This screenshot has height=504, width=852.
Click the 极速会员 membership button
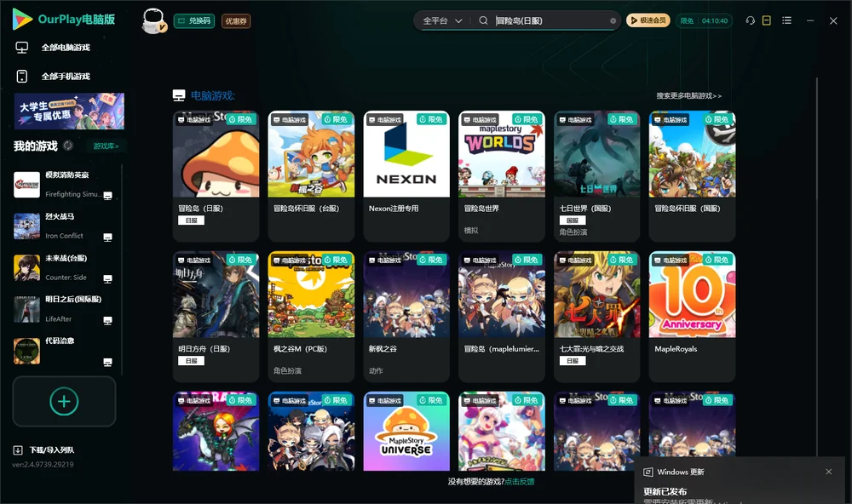[648, 20]
